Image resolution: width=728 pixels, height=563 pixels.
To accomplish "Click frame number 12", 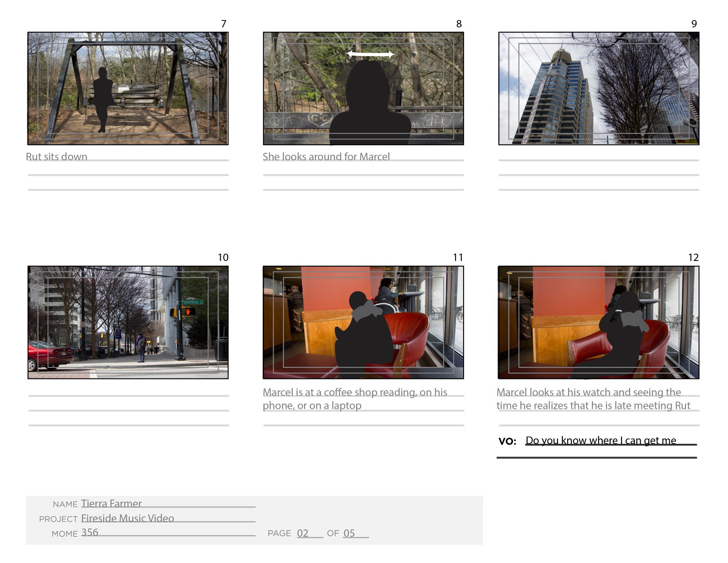I will click(x=694, y=257).
